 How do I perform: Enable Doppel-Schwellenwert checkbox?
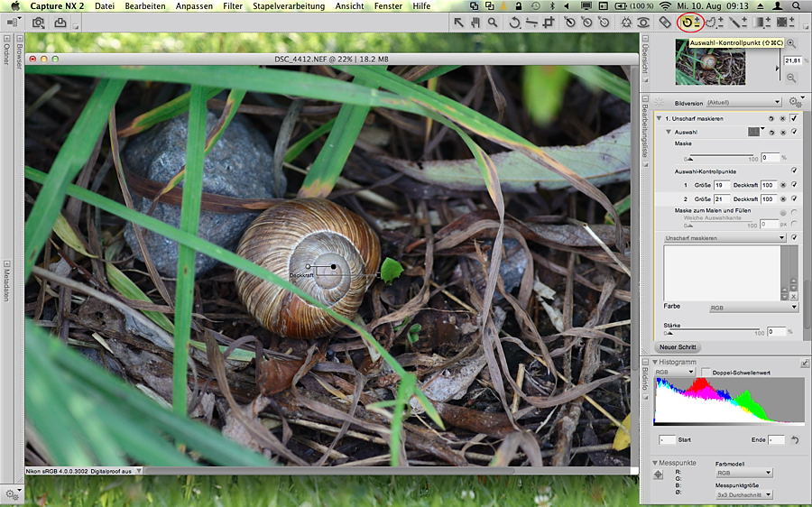coord(706,372)
